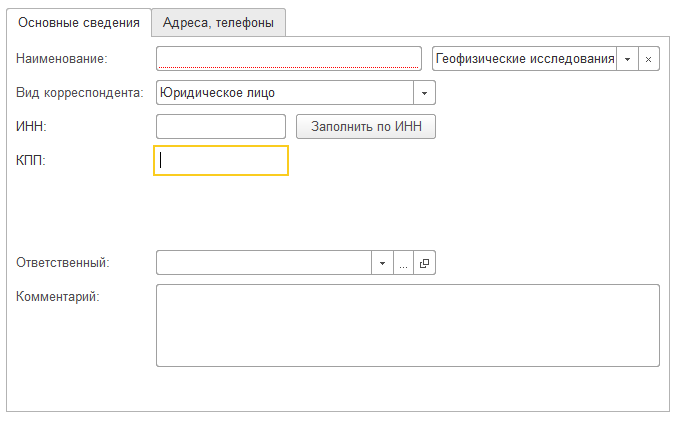This screenshot has width=677, height=423.
Task: Focus the КПП input field
Action: 221,161
